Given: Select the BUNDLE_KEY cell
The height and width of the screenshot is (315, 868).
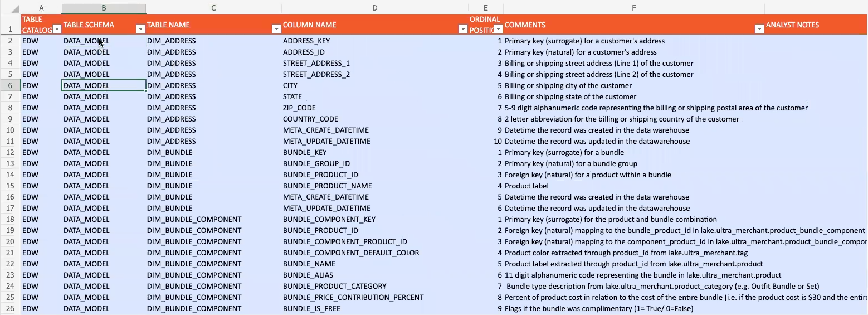Looking at the screenshot, I should (x=375, y=152).
